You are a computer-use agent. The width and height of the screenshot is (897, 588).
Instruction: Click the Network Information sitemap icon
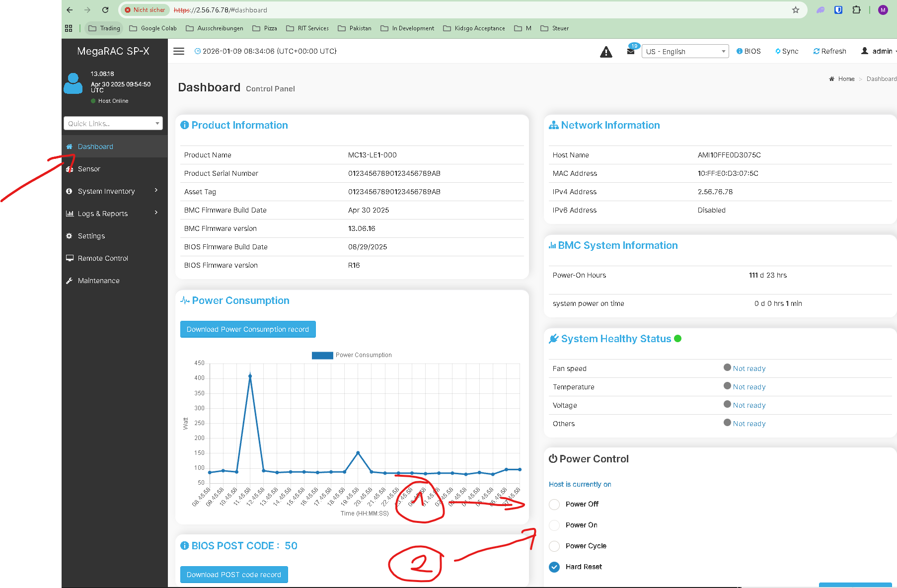coord(554,125)
